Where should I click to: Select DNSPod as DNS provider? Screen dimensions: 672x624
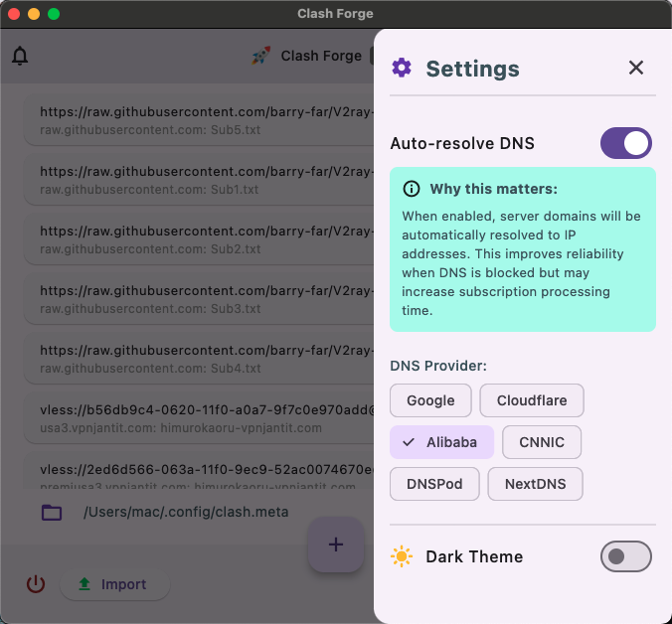pyautogui.click(x=434, y=484)
